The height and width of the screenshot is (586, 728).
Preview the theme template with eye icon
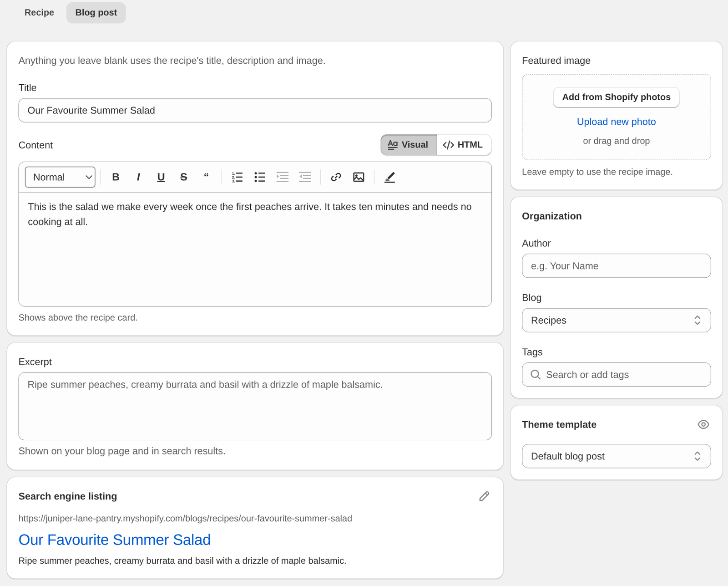[703, 424]
